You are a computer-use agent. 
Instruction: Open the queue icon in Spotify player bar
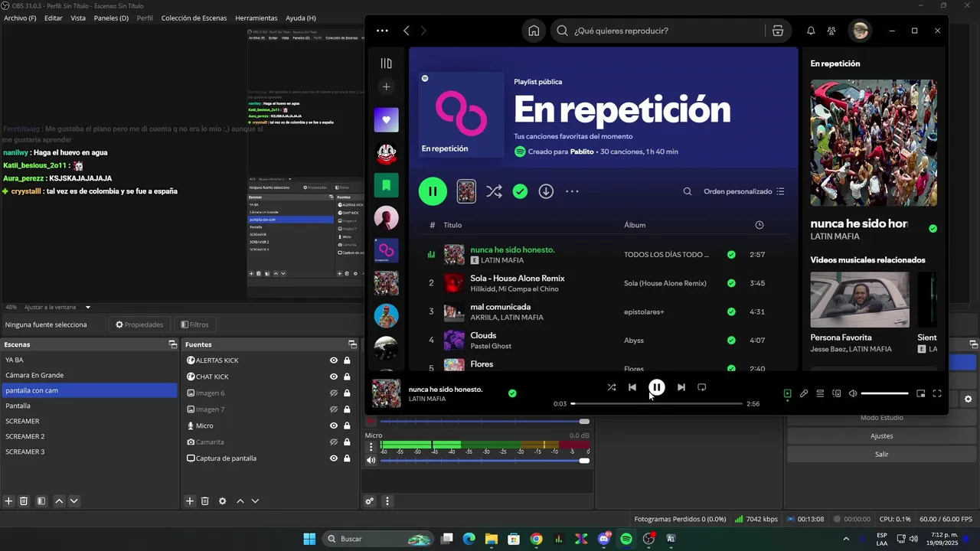click(x=820, y=393)
